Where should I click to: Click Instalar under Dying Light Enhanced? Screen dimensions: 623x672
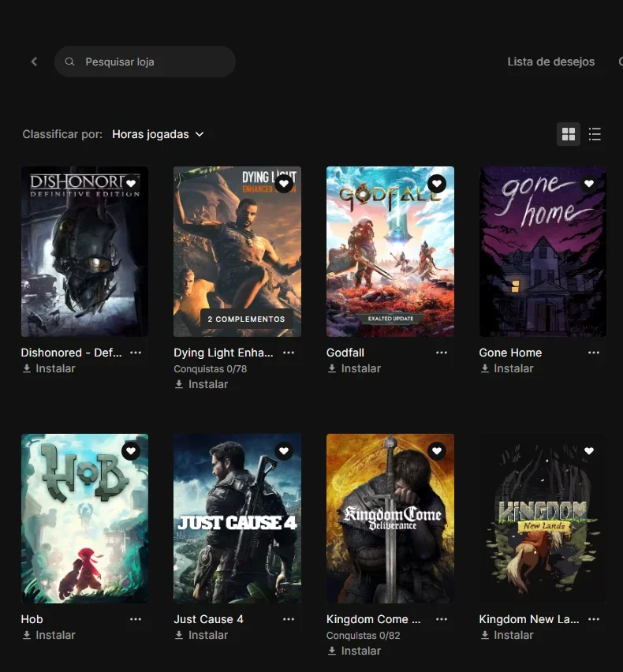[x=201, y=384]
